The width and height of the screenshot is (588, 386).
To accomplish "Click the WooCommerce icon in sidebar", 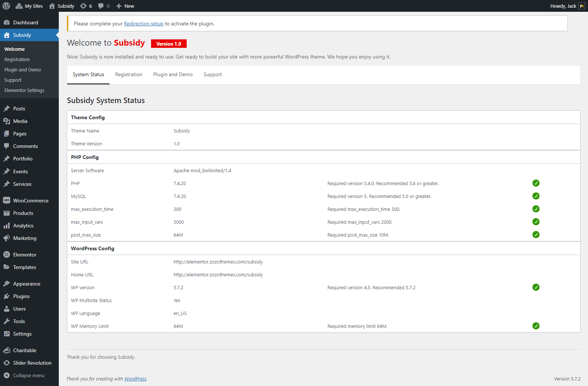I will [x=7, y=201].
